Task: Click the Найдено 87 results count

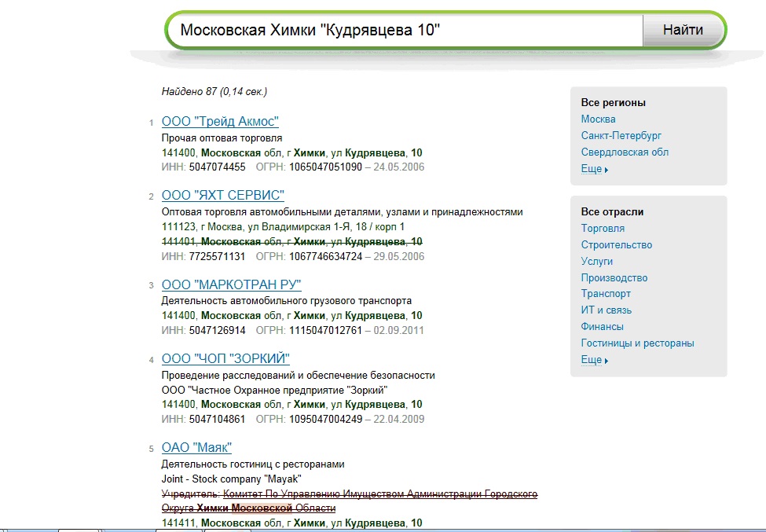Action: 214,91
